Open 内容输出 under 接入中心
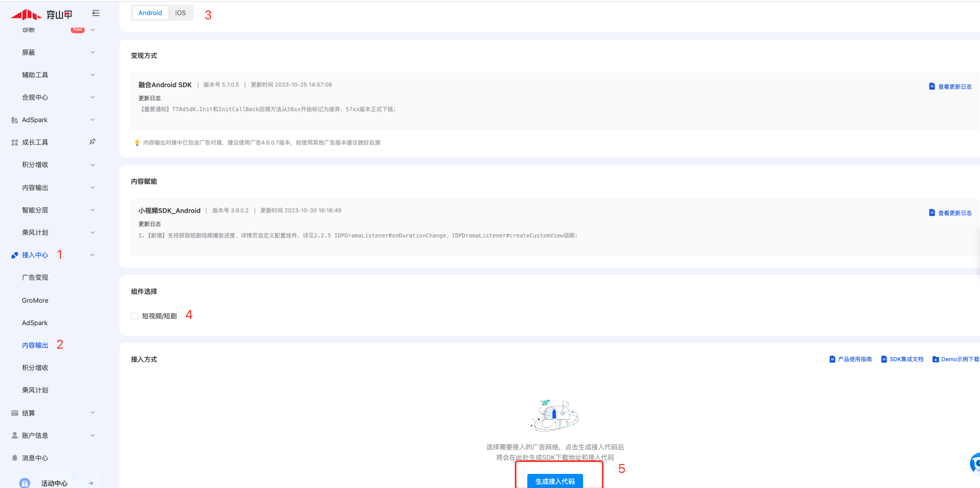 (35, 346)
